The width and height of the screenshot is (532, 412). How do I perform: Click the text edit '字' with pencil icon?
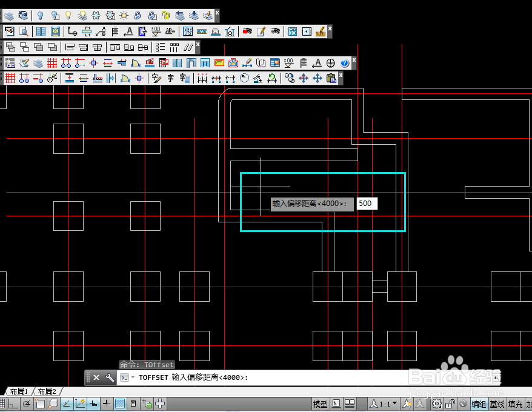point(156,78)
